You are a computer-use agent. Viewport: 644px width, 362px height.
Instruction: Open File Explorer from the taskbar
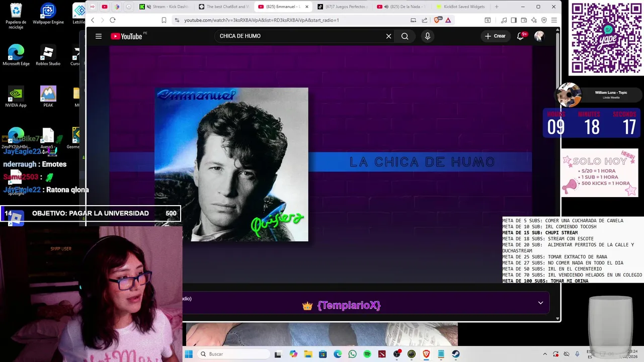pos(308,354)
